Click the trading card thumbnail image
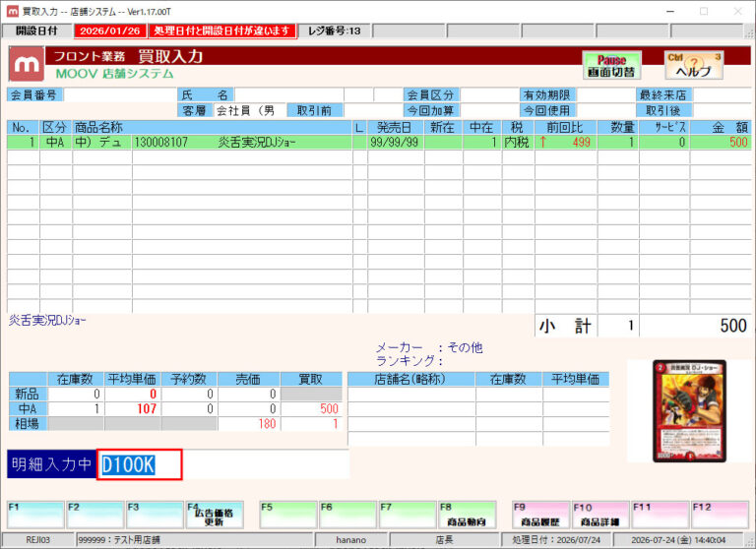 [689, 410]
